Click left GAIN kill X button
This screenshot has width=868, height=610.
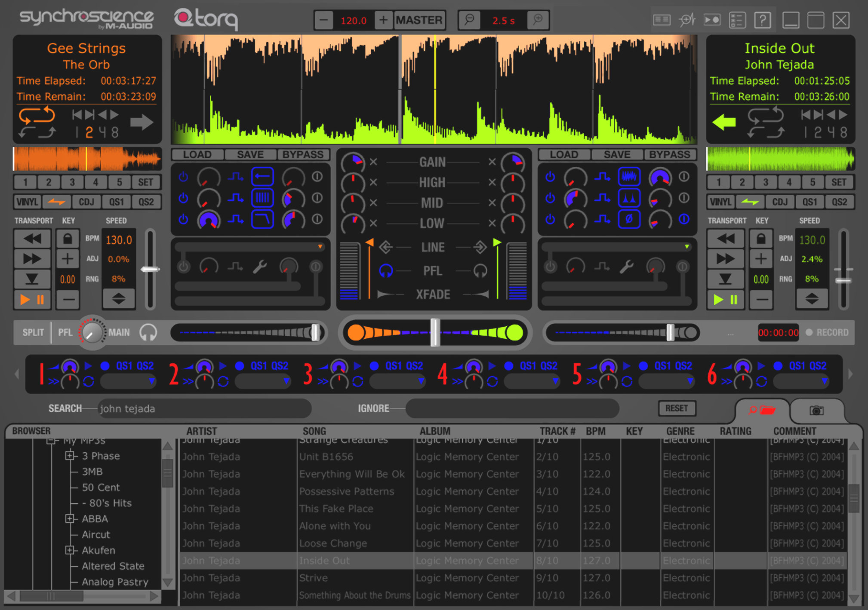point(373,162)
